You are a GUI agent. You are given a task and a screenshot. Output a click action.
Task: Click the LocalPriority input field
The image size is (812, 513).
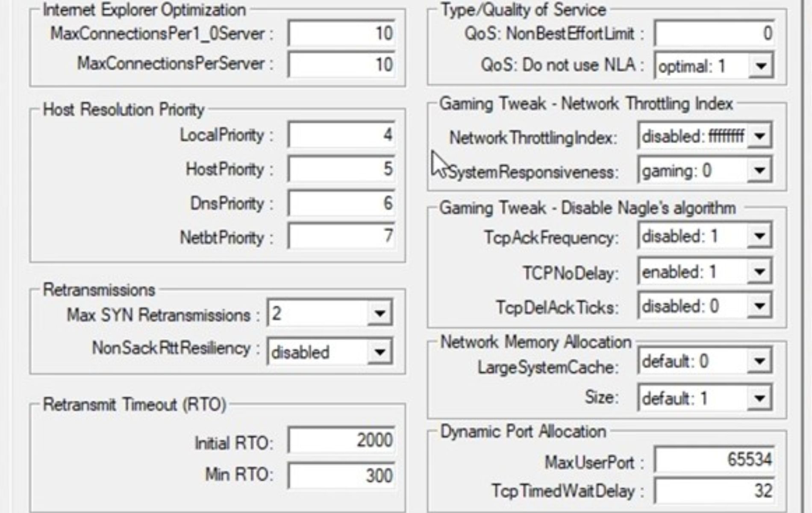point(342,135)
